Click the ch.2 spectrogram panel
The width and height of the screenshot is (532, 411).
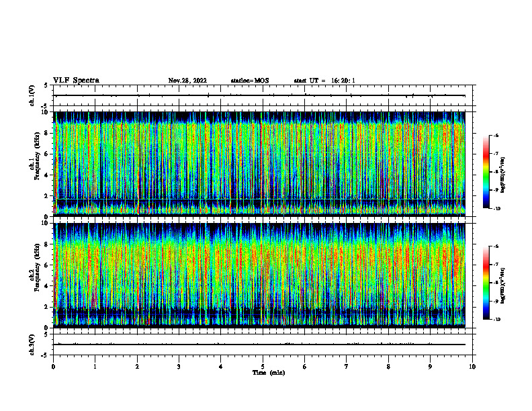259,275
